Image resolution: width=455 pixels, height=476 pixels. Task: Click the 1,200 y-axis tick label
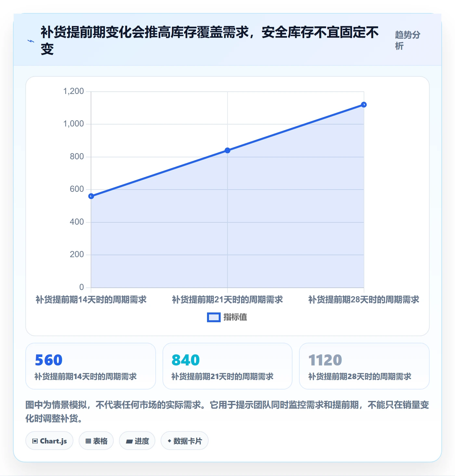73,91
